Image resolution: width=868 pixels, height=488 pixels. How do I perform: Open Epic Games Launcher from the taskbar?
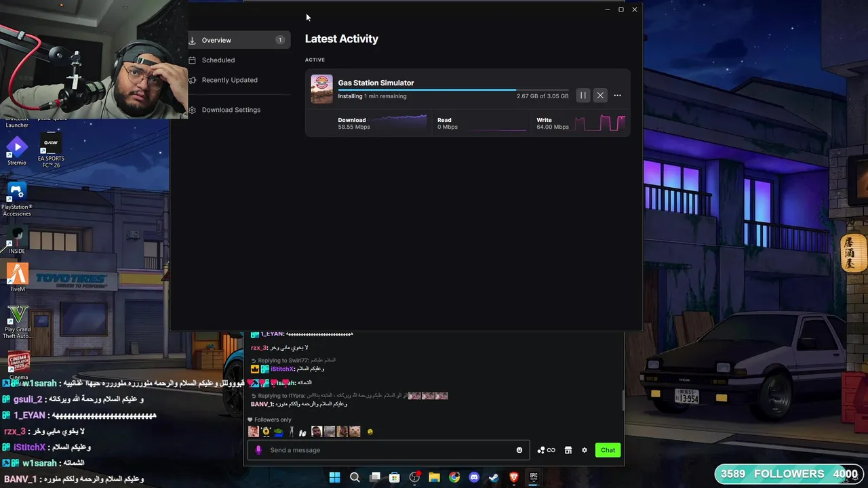pyautogui.click(x=534, y=477)
